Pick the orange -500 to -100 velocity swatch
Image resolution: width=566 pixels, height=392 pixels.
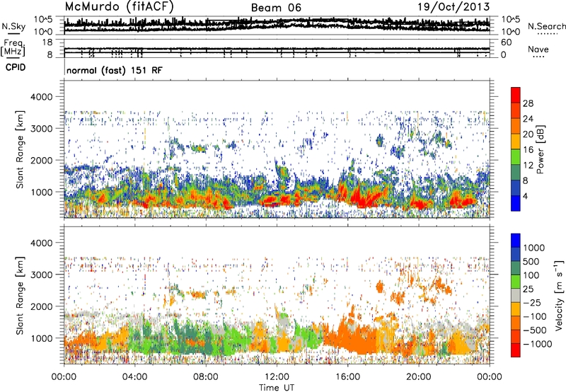pyautogui.click(x=516, y=323)
